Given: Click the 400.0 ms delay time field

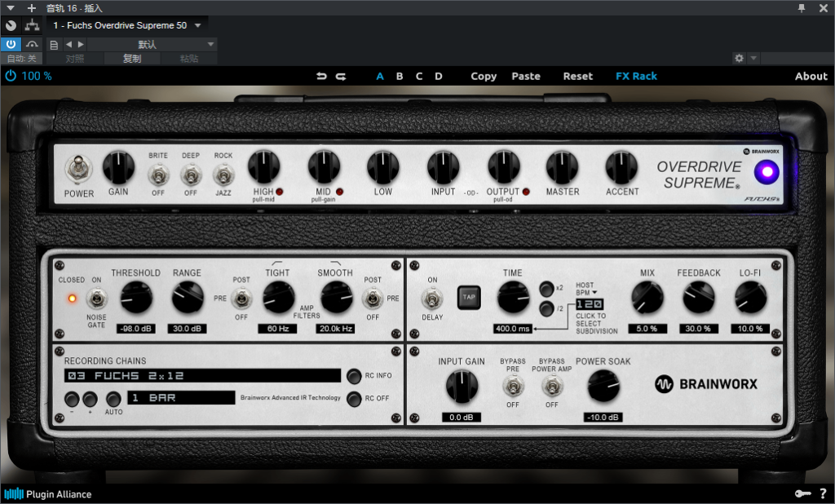Looking at the screenshot, I should tap(512, 329).
